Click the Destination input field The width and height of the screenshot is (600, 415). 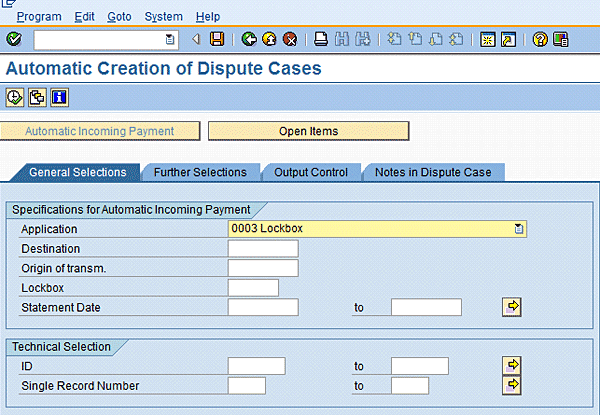263,249
